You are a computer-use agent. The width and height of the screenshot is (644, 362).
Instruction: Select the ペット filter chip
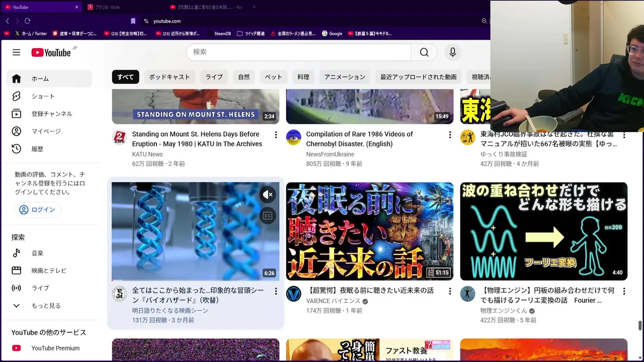point(273,77)
